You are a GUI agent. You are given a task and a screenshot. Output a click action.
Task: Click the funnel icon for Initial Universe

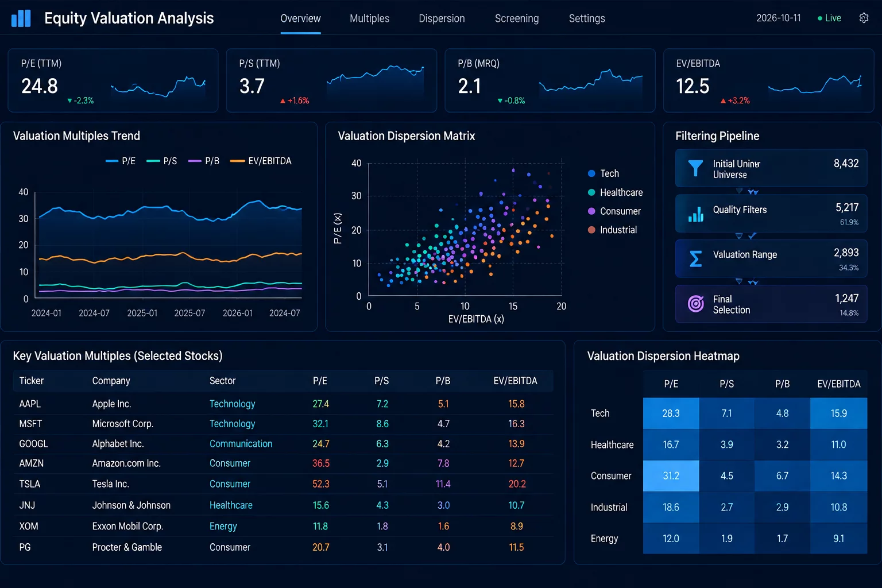click(x=695, y=168)
